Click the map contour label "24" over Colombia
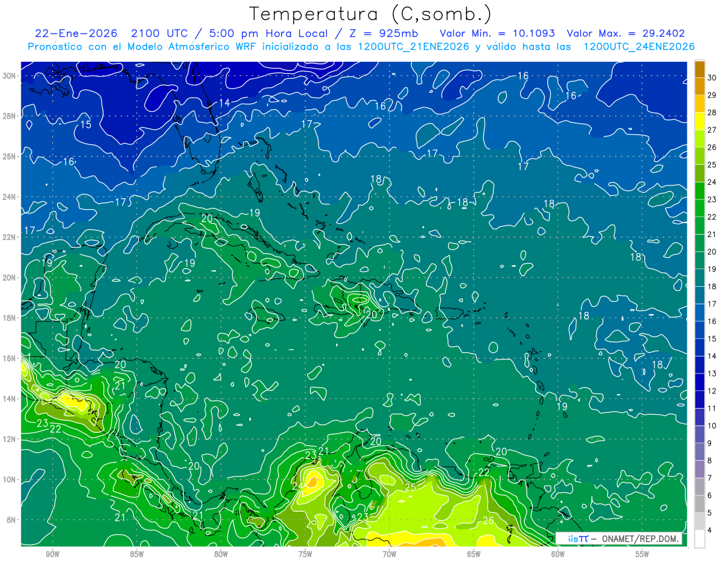This screenshot has height=562, width=728. pyautogui.click(x=297, y=485)
